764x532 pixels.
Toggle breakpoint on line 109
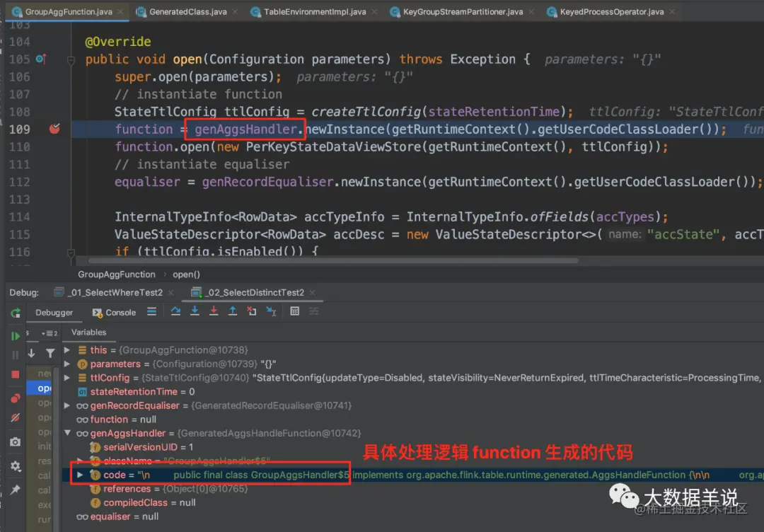click(x=54, y=129)
